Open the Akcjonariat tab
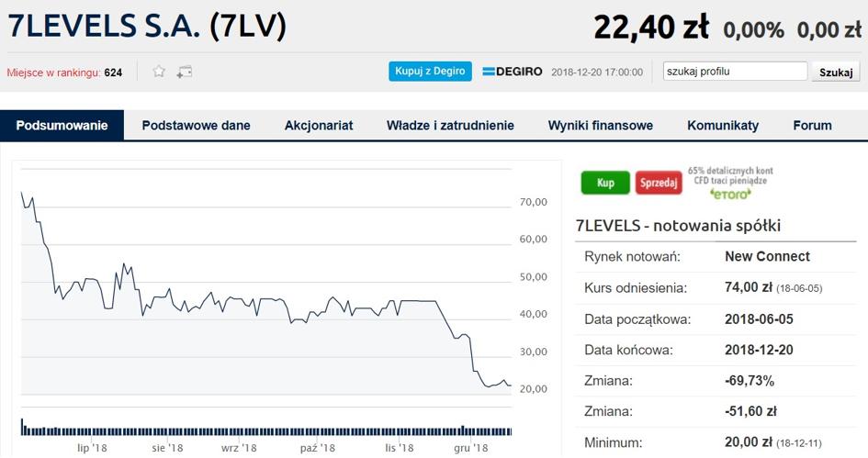Viewport: 868px width, 458px height. [319, 126]
